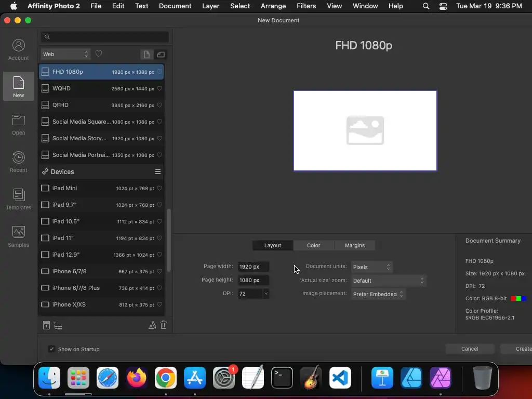The width and height of the screenshot is (532, 399).
Task: Open the Layer menu
Action: point(211,6)
